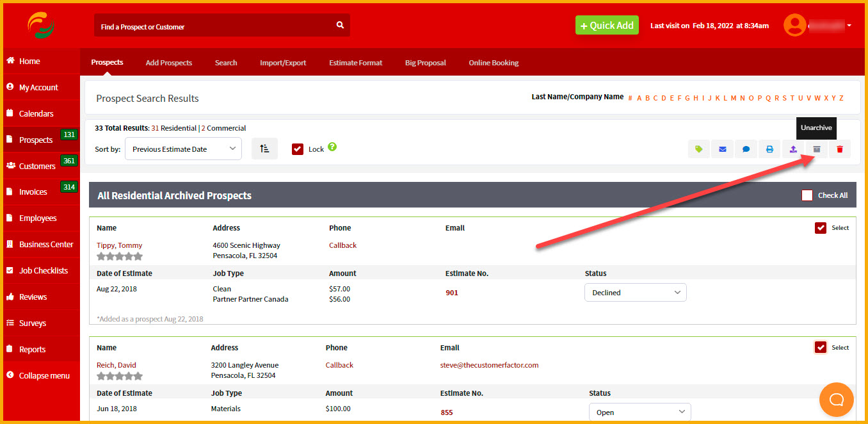Switch to the Add Prospects tab
Image resolution: width=868 pixels, height=424 pixels.
point(169,63)
